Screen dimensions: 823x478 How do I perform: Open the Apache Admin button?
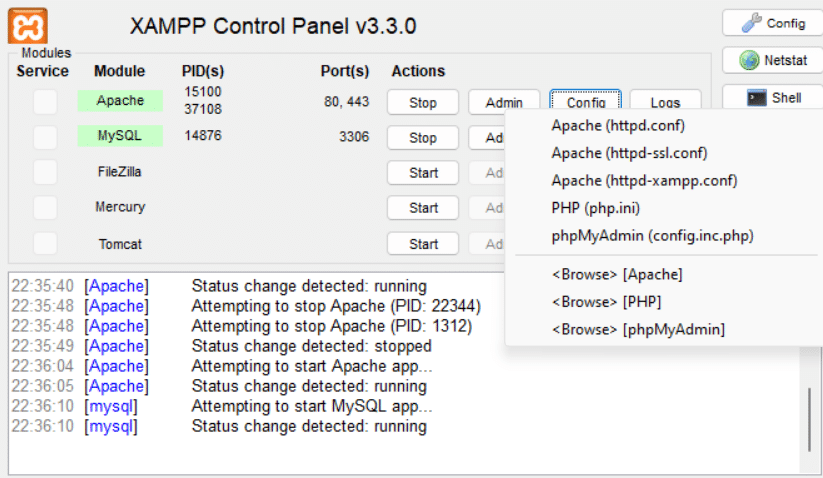point(504,102)
